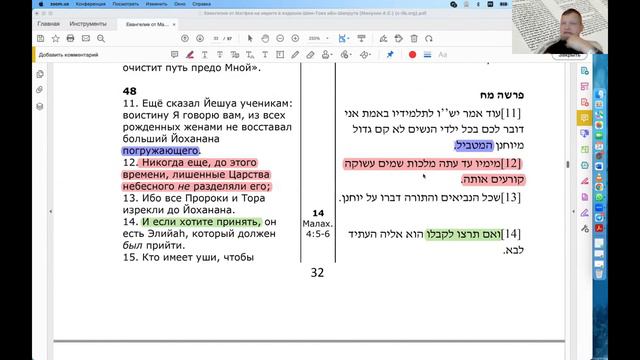Toggle the keep tool selected pin
The height and width of the screenshot is (360, 640).
[390, 54]
